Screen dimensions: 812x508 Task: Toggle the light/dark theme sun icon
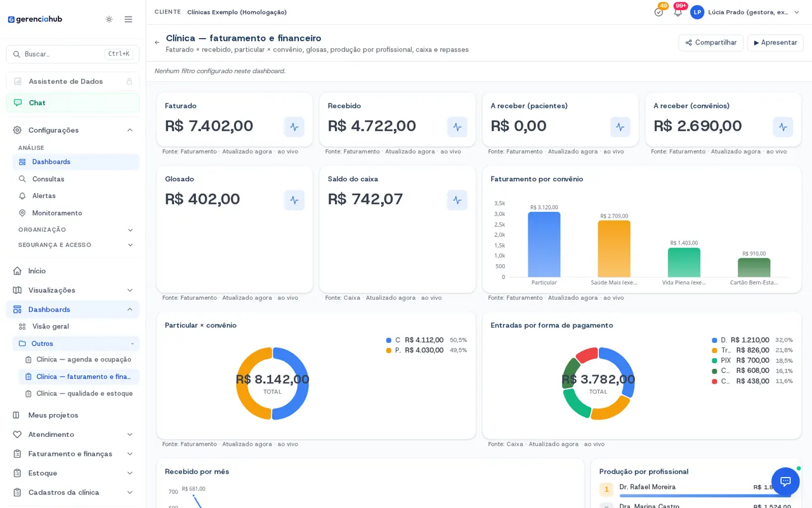[109, 19]
